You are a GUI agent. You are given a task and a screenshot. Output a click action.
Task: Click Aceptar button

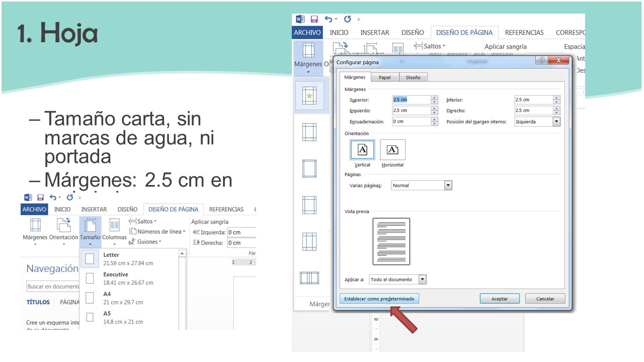[500, 299]
